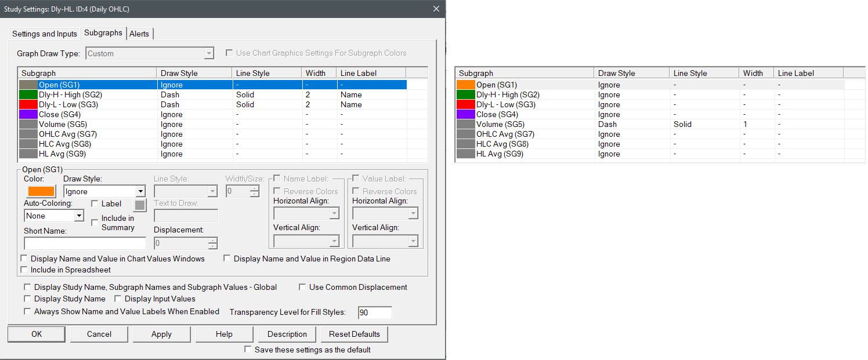Click red swatch of Dly-L row in dialog

(x=28, y=104)
